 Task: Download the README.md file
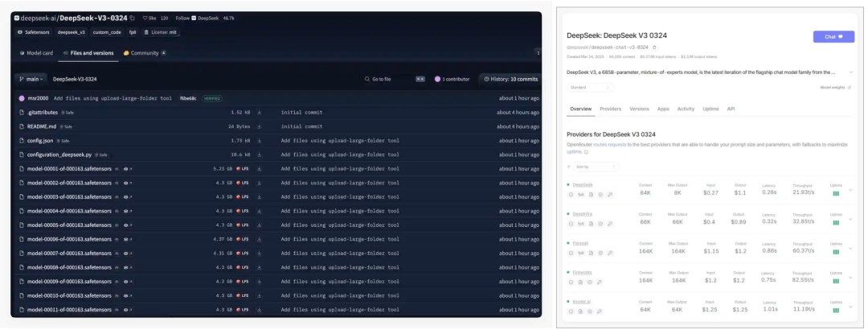259,126
